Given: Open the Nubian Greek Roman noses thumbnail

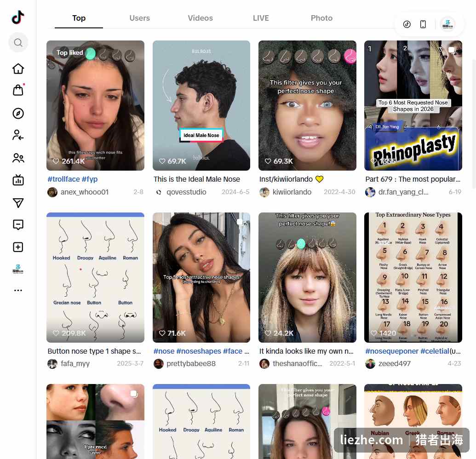Looking at the screenshot, I should (x=413, y=422).
